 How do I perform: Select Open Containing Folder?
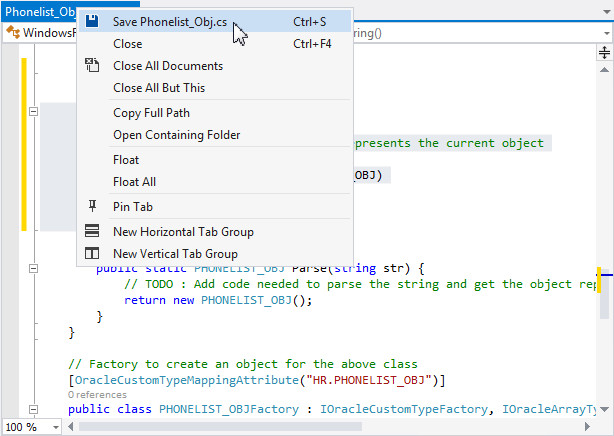pyautogui.click(x=215, y=135)
